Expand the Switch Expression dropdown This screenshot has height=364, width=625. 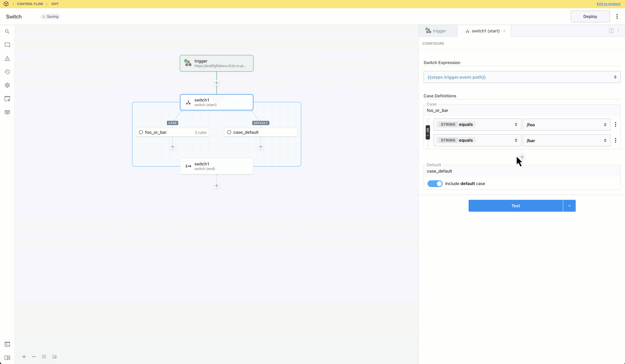point(615,77)
